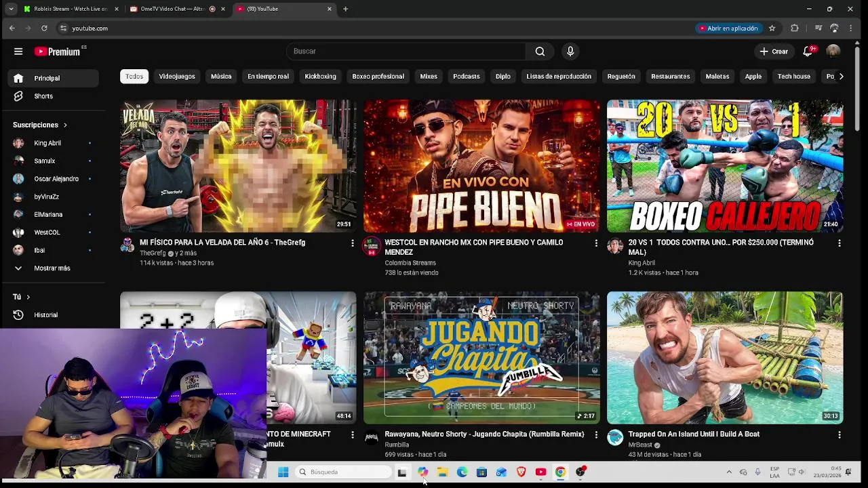
Task: Open options menu for TheGrefg video
Action: (x=352, y=243)
